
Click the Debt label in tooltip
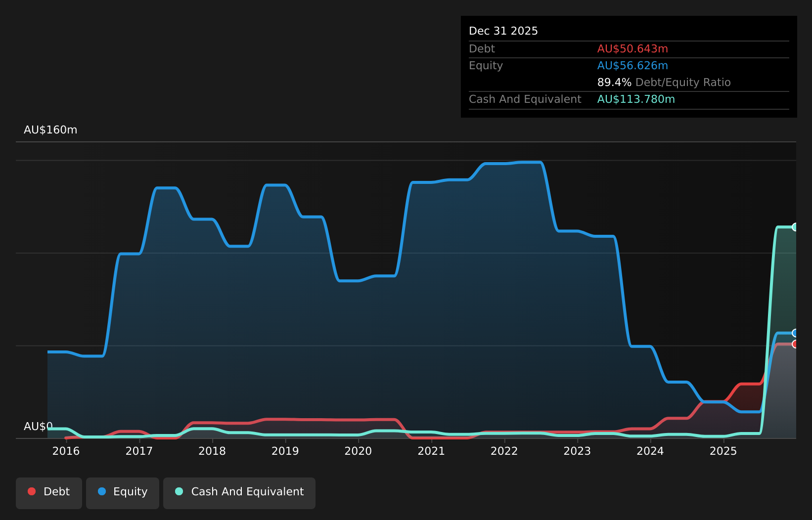[482, 49]
